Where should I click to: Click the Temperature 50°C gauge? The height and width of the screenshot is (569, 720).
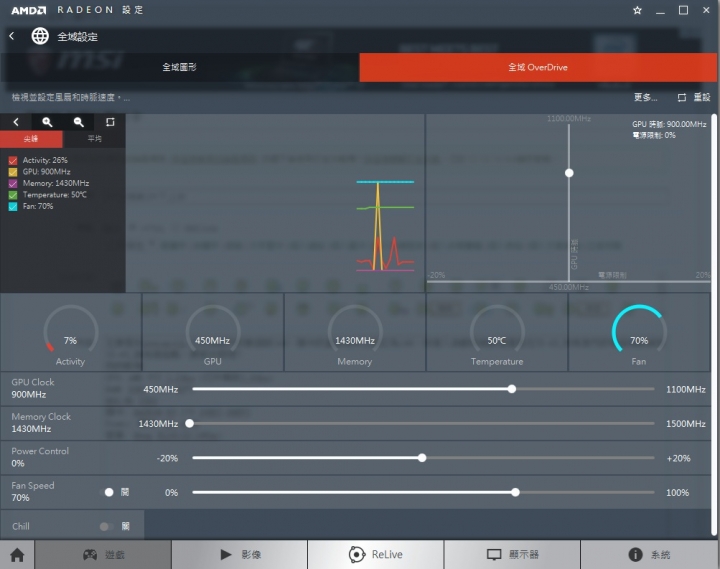(497, 332)
